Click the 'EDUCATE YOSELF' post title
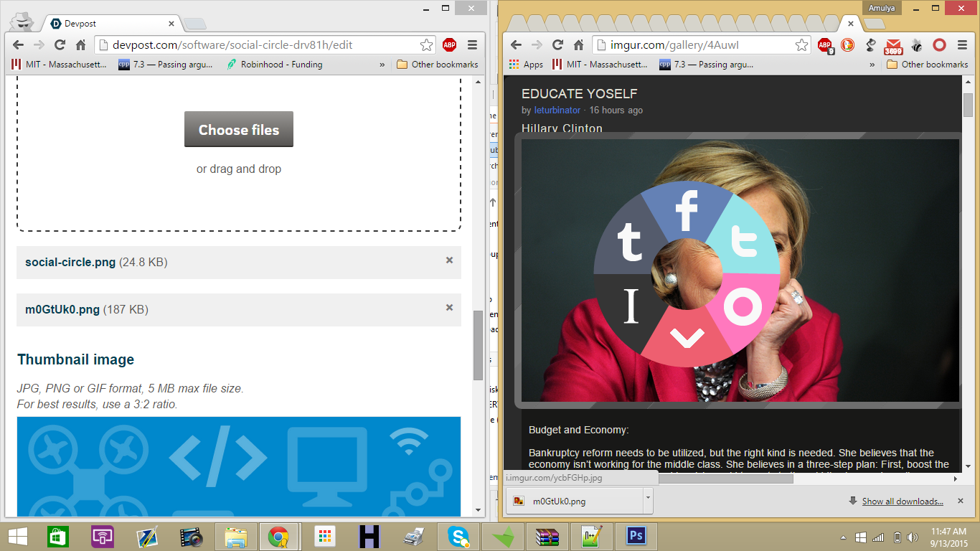This screenshot has height=551, width=980. click(x=579, y=94)
